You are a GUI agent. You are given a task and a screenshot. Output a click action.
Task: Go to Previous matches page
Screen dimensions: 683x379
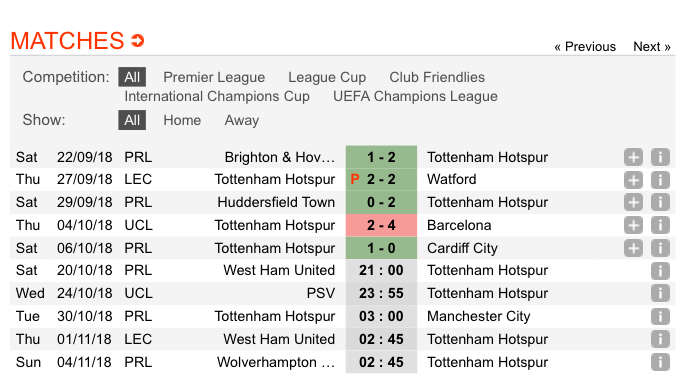pos(585,47)
